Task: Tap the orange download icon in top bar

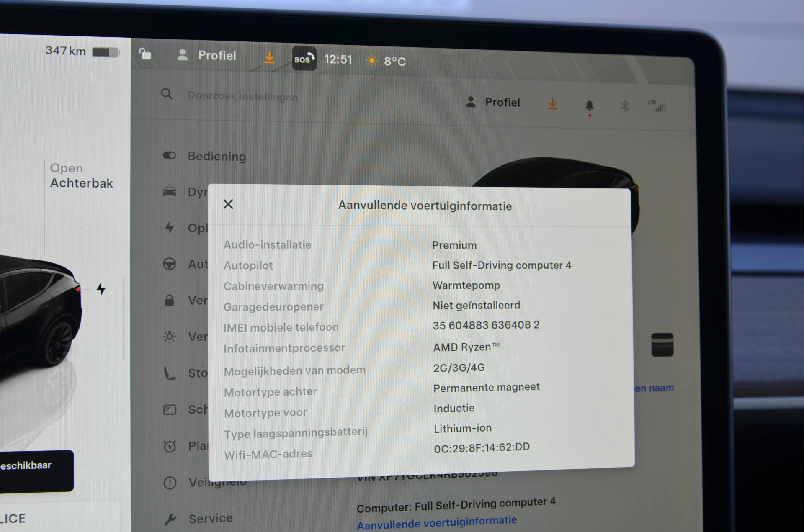Action: [269, 57]
